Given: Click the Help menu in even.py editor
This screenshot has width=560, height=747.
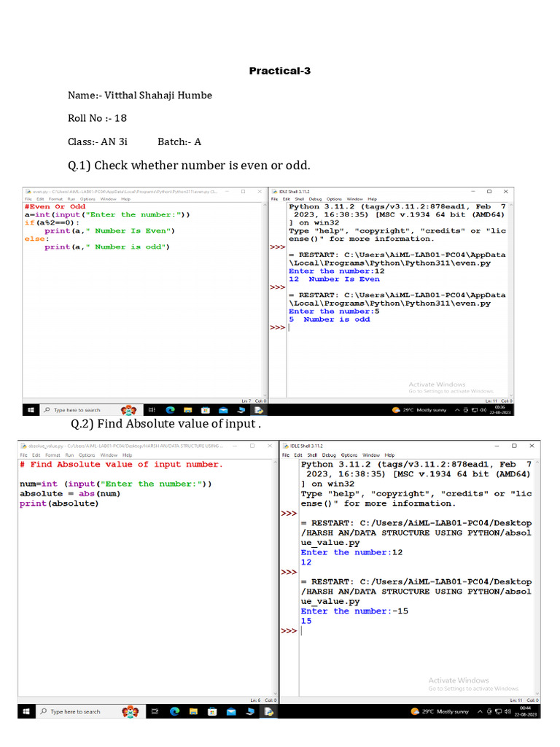Looking at the screenshot, I should pos(126,198).
